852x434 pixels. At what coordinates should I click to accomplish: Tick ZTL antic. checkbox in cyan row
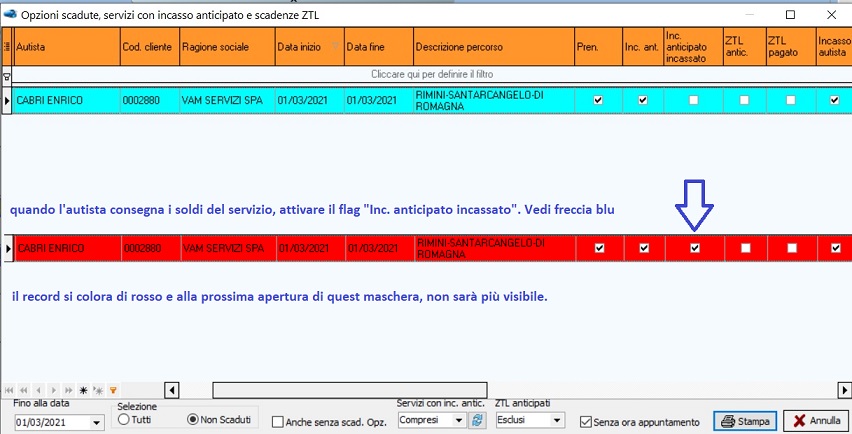point(744,100)
